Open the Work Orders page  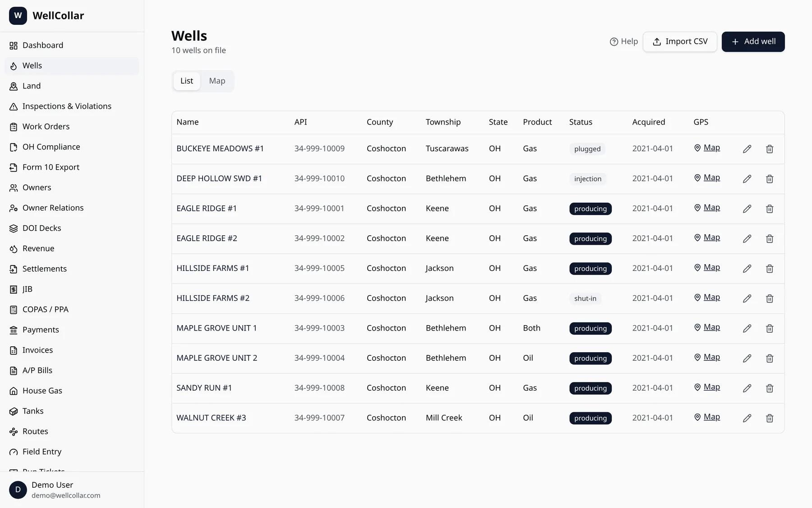(x=72, y=127)
